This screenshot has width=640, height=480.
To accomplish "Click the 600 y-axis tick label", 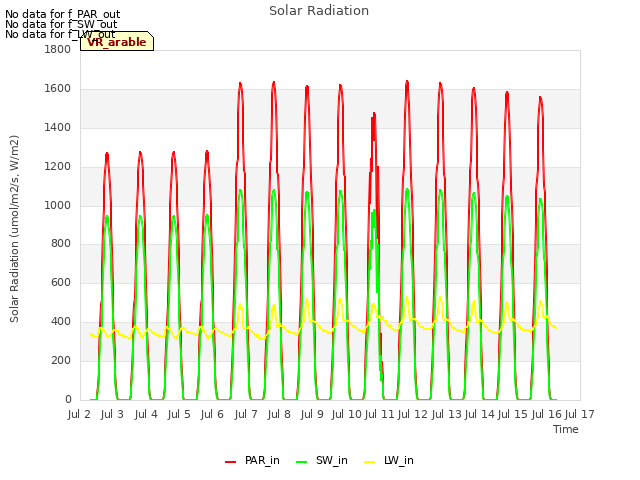I will pos(61,282).
